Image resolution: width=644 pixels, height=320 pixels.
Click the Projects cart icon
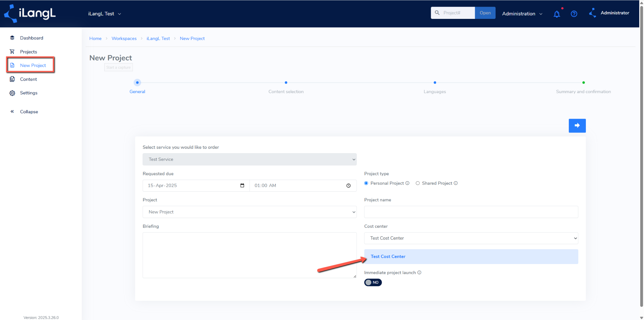click(12, 52)
